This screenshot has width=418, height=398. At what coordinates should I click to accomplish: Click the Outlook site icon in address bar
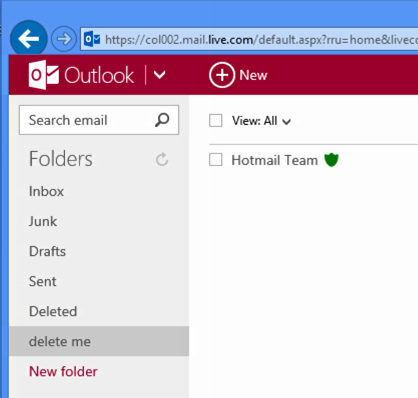[x=92, y=40]
